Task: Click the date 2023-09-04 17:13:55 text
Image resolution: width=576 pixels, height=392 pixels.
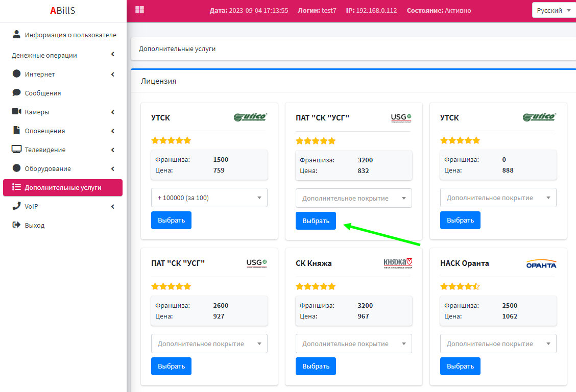Action: click(x=258, y=10)
